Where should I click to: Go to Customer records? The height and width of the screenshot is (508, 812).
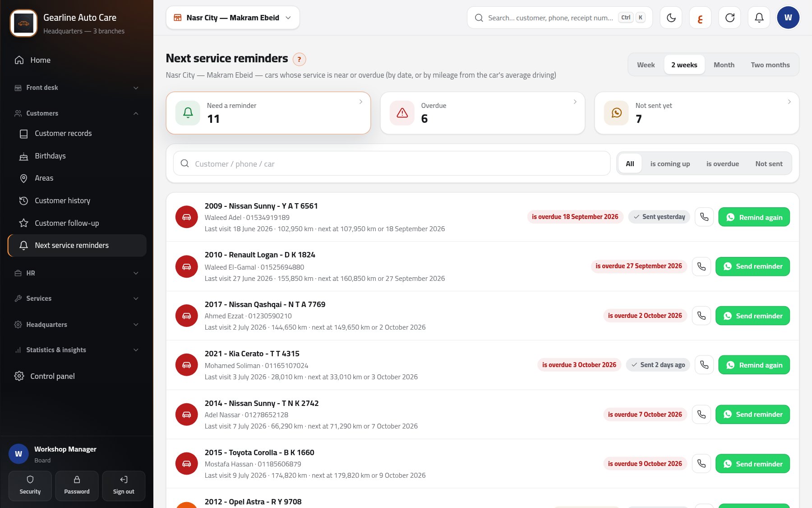click(77, 134)
